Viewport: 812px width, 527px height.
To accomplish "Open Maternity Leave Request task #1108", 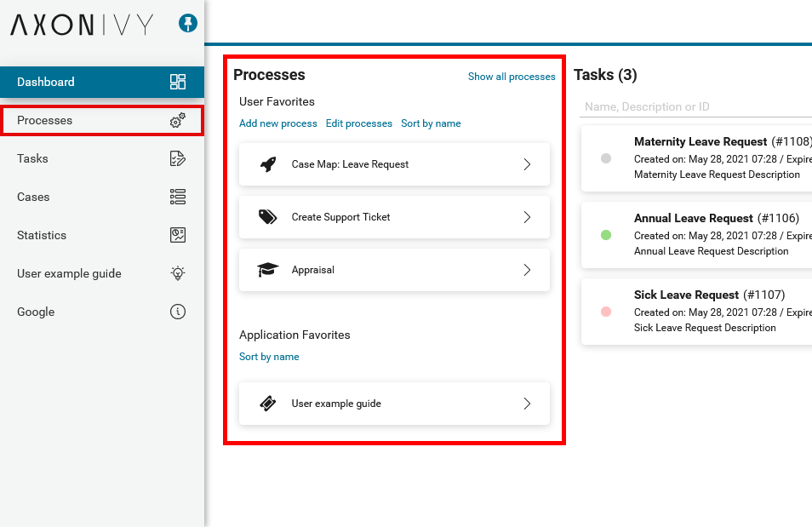I will tap(696, 158).
